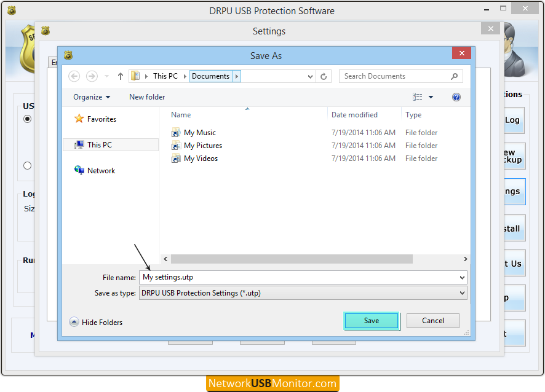Select Favorites in the navigation pane
This screenshot has height=392, width=545.
click(101, 119)
